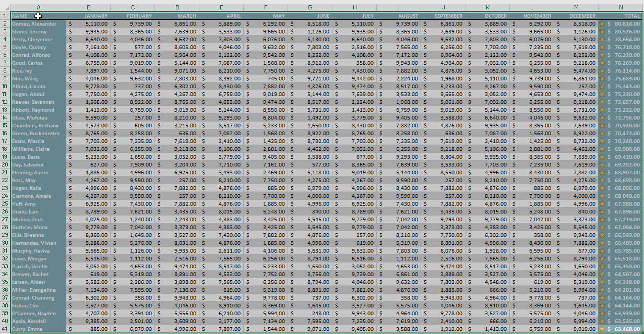Select the cell containing O'Connor, Hayden
The width and height of the screenshot is (644, 334).
(x=38, y=314)
